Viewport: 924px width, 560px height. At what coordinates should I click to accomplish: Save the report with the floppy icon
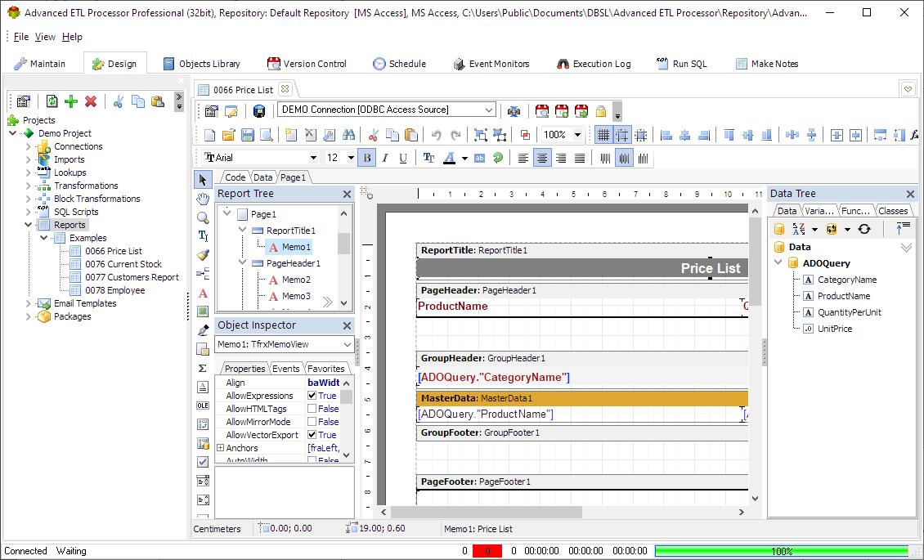point(248,135)
